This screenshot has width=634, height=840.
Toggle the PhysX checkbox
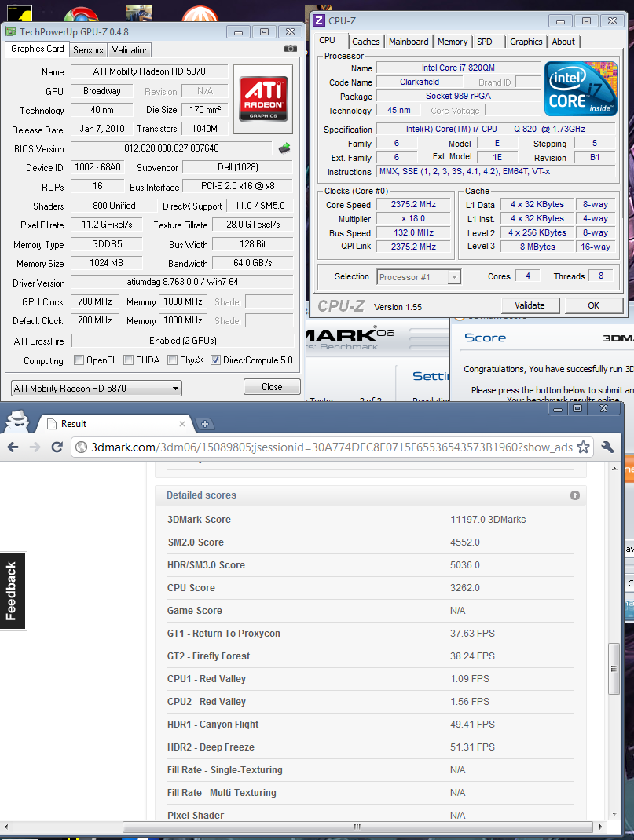172,360
